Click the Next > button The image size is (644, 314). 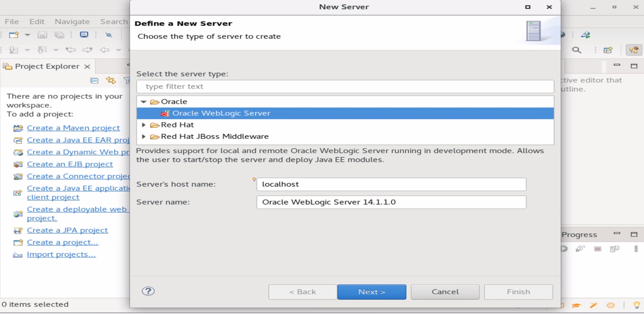pos(371,292)
